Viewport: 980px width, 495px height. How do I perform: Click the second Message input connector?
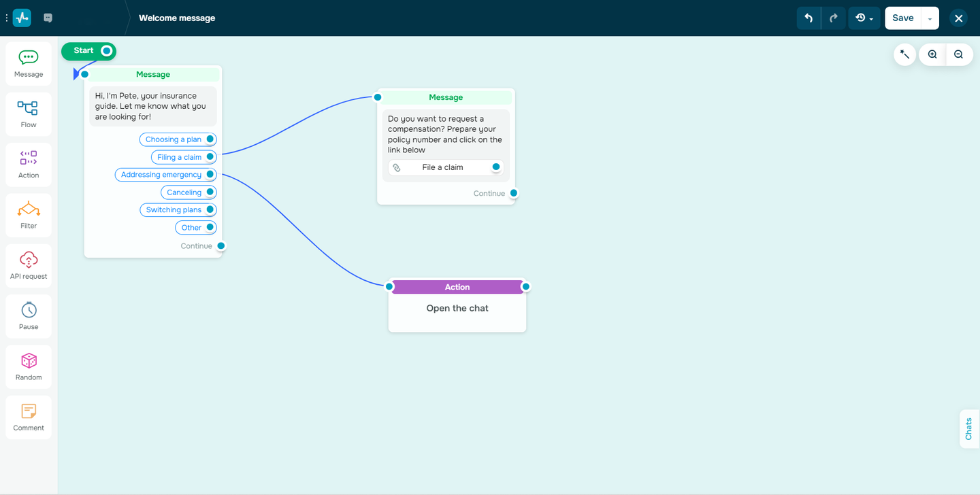[x=378, y=97]
